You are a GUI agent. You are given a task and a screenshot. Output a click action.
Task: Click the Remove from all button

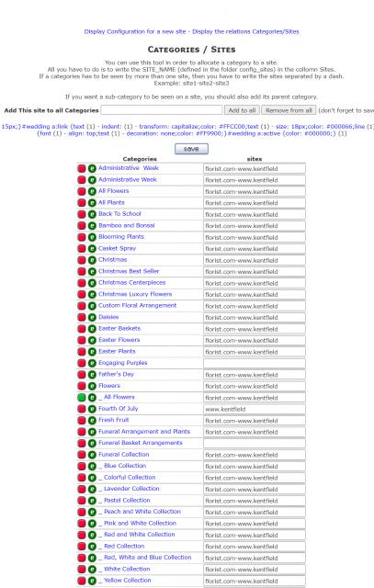pyautogui.click(x=289, y=110)
